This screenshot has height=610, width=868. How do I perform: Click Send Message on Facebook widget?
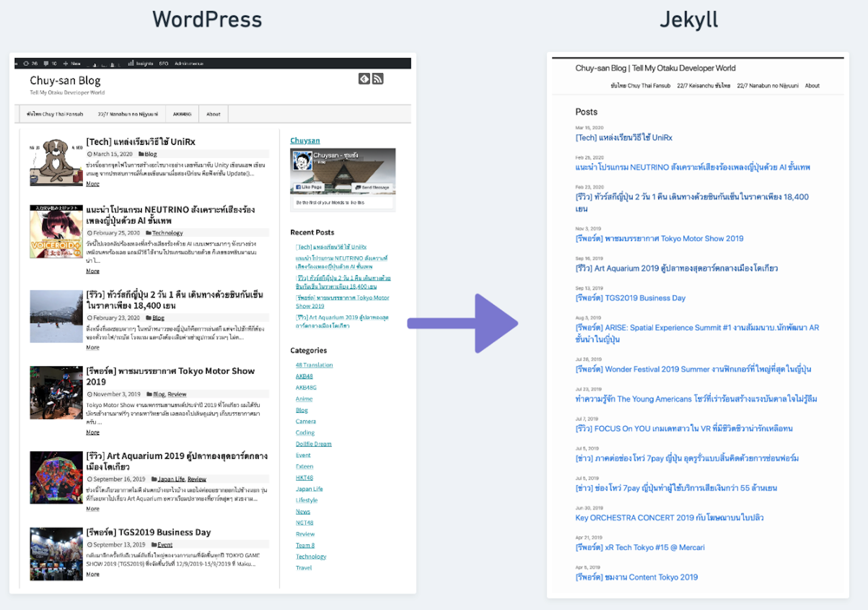click(372, 187)
